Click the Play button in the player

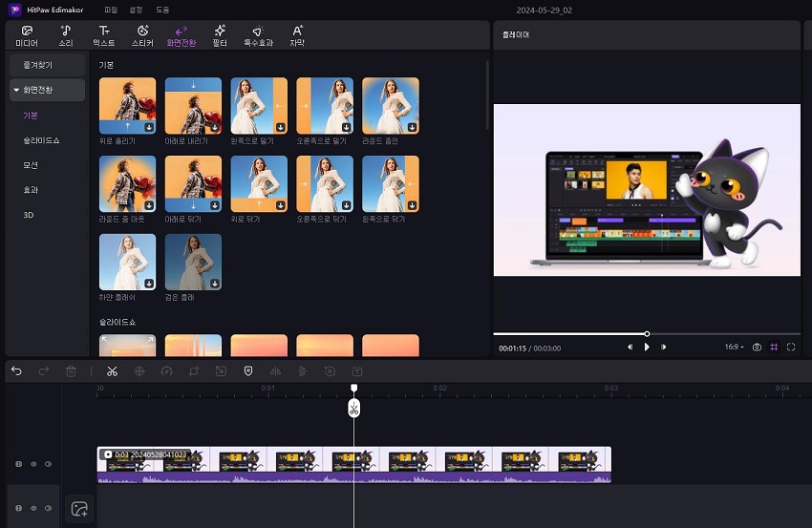(x=647, y=348)
